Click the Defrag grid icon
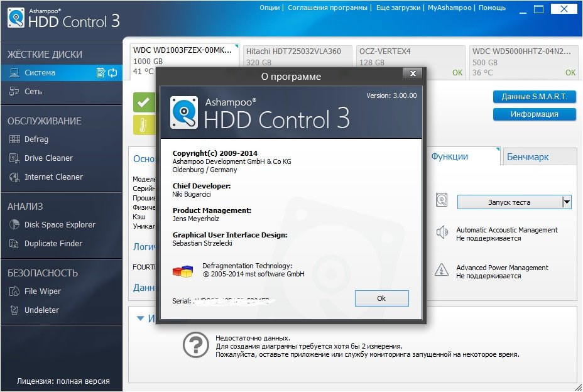The image size is (583, 392). click(x=14, y=139)
